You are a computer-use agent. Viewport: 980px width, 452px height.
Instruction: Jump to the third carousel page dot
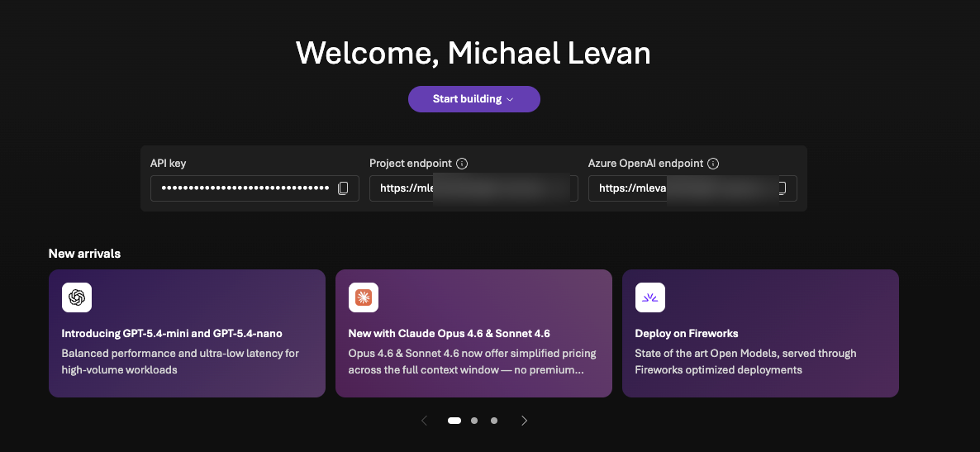[x=494, y=421]
